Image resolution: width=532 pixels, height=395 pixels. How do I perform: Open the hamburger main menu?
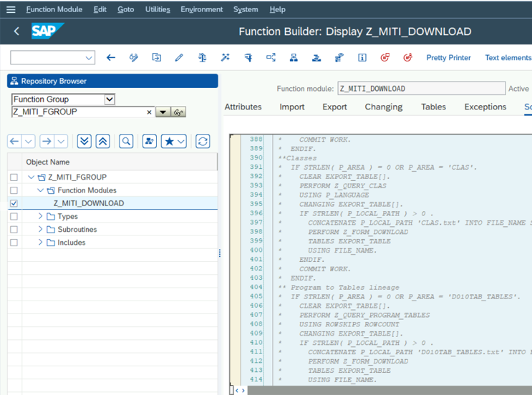point(11,9)
